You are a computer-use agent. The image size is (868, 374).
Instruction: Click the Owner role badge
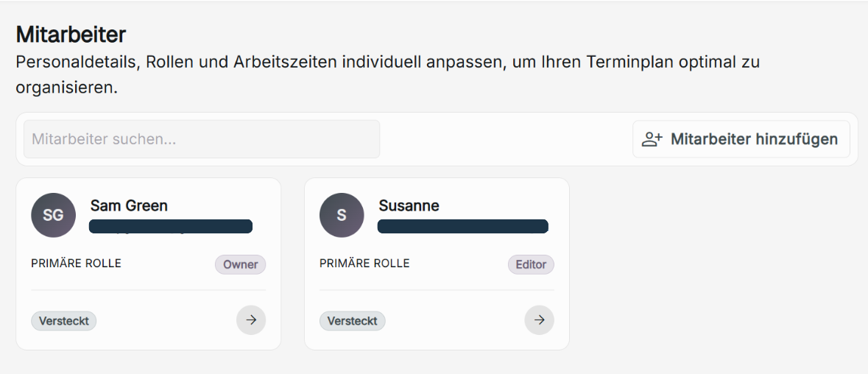[x=240, y=264]
